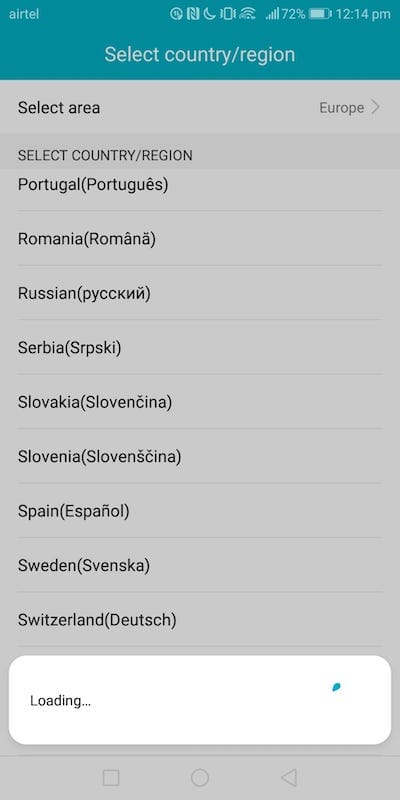400x800 pixels.
Task: Open the Select area chevron
Action: [x=376, y=107]
